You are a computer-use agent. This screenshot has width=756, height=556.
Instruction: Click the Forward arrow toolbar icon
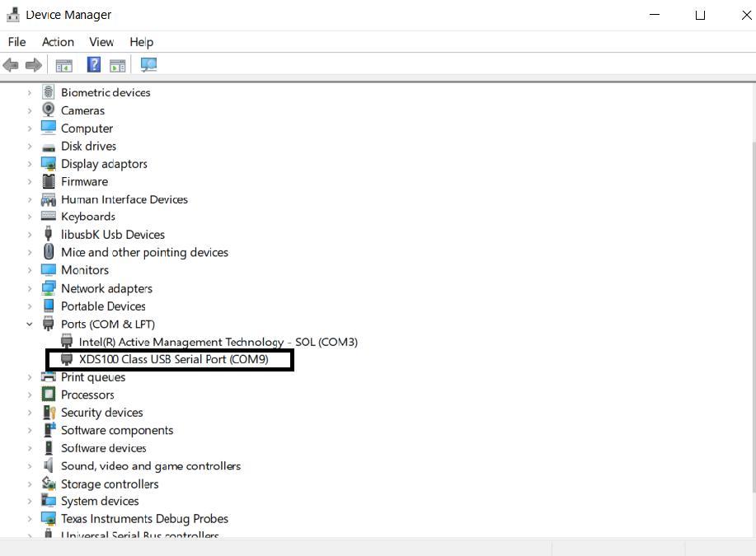(x=33, y=65)
